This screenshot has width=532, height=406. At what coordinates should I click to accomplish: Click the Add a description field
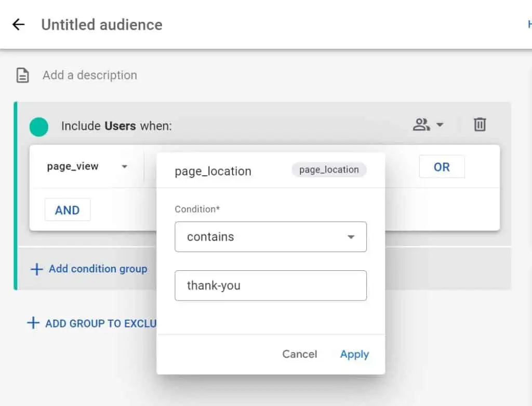[x=90, y=75]
